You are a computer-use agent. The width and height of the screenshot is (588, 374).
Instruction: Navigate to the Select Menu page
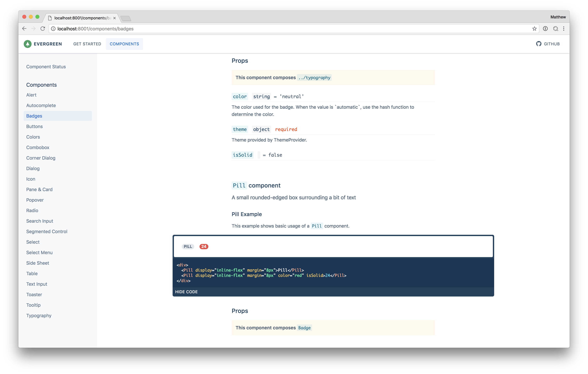pos(39,252)
